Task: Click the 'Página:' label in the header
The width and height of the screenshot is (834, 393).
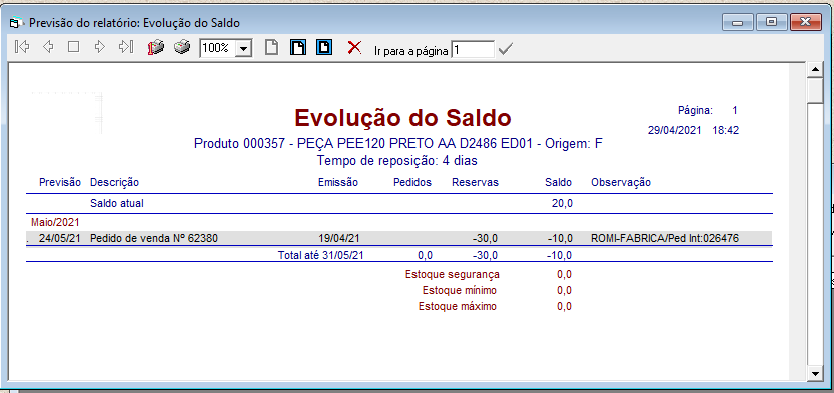Action: click(695, 111)
